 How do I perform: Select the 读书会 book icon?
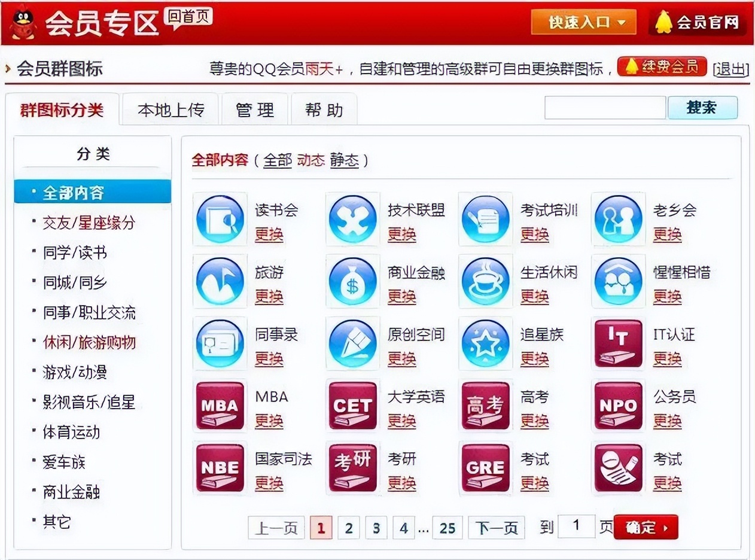tap(220, 219)
